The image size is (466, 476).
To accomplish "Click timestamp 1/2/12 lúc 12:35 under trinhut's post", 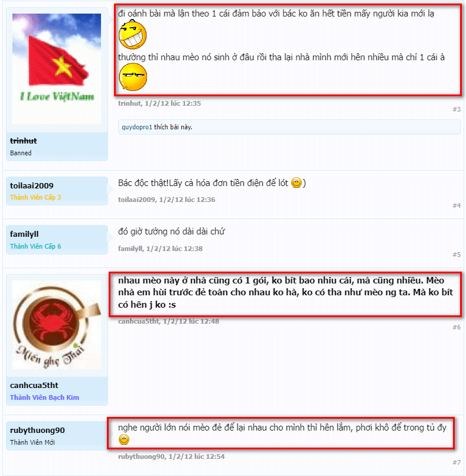I will tap(172, 103).
